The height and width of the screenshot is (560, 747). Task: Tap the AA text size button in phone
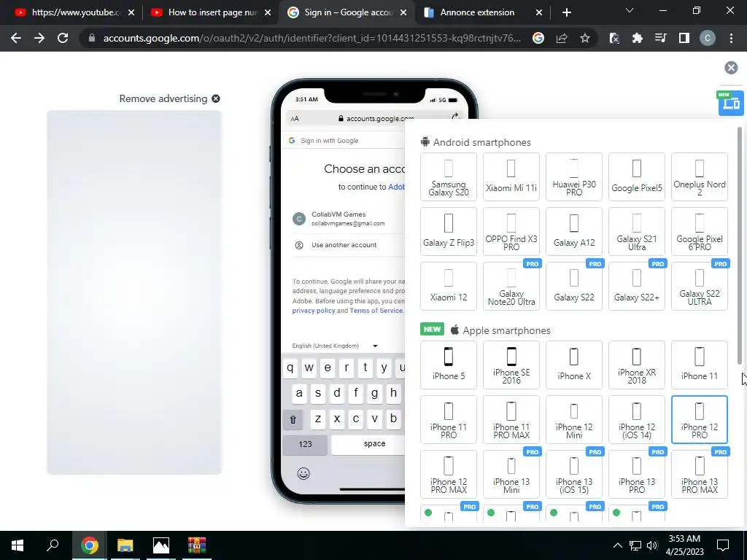[295, 119]
